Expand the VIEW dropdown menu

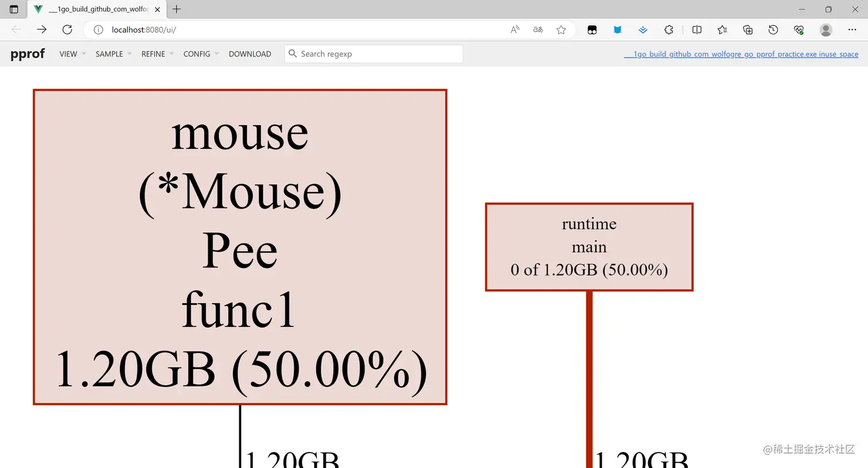tap(72, 54)
